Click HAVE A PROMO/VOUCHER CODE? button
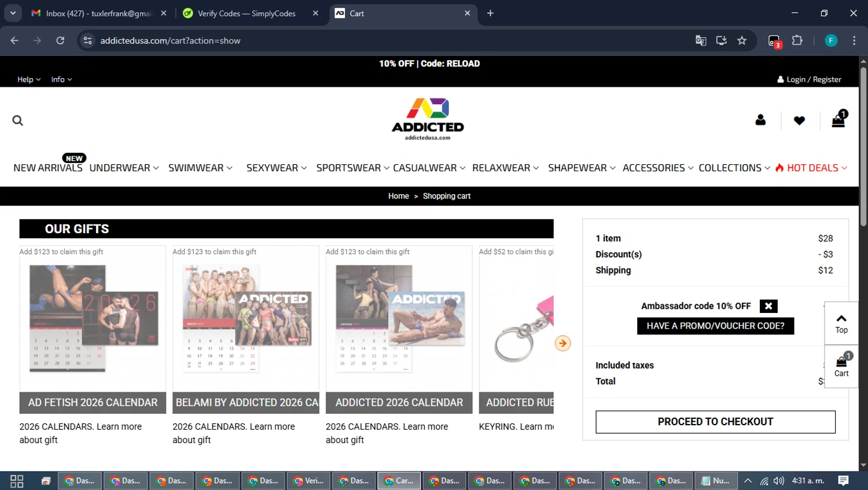This screenshot has width=868, height=490. (x=715, y=326)
